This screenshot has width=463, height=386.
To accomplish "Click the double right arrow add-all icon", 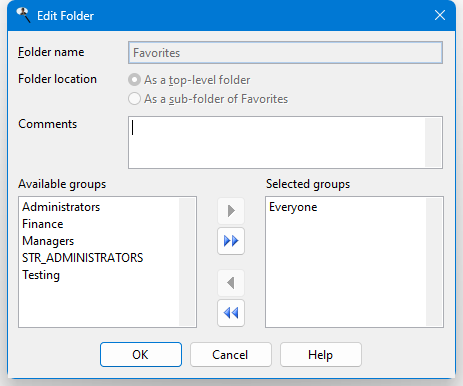I will (231, 241).
